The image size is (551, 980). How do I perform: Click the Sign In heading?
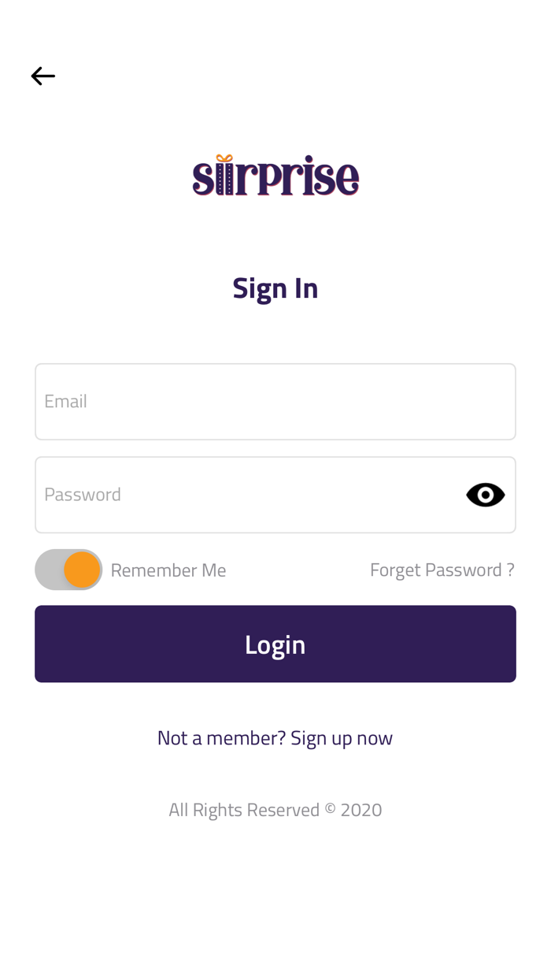(275, 288)
